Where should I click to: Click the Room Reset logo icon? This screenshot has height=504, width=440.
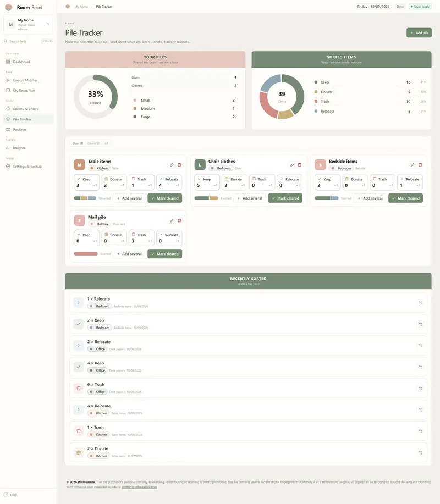[x=9, y=7]
